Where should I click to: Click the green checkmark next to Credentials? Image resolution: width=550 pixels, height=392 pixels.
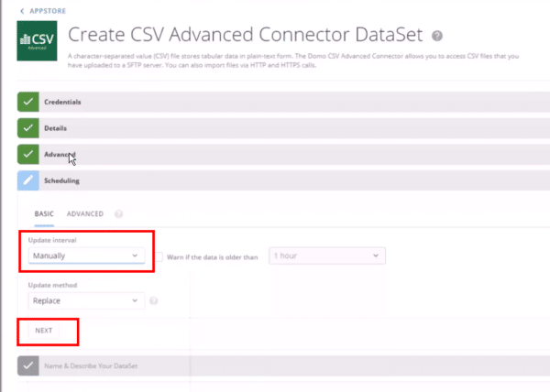(27, 103)
